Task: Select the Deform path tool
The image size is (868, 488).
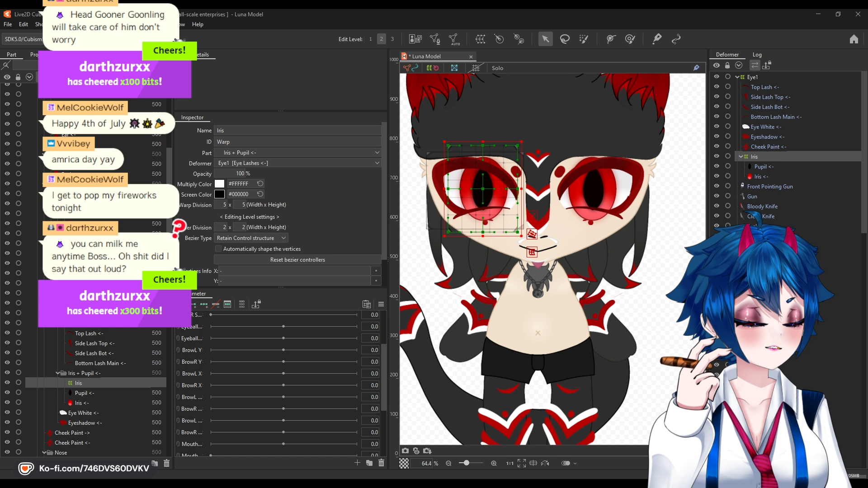Action: [676, 39]
